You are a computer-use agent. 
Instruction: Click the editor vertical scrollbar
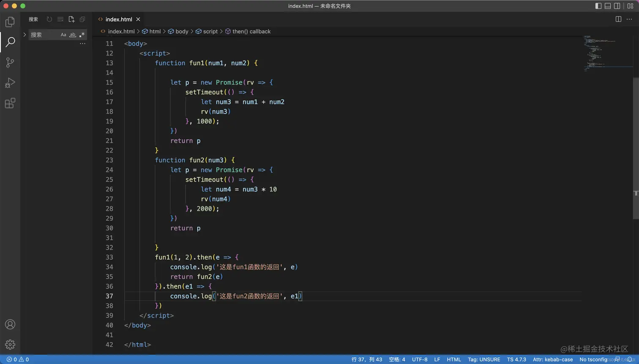[636, 148]
